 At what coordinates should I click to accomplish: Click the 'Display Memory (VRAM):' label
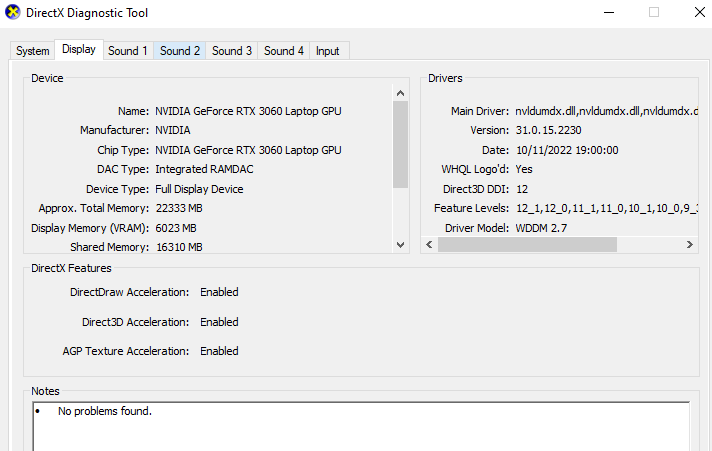pos(90,228)
